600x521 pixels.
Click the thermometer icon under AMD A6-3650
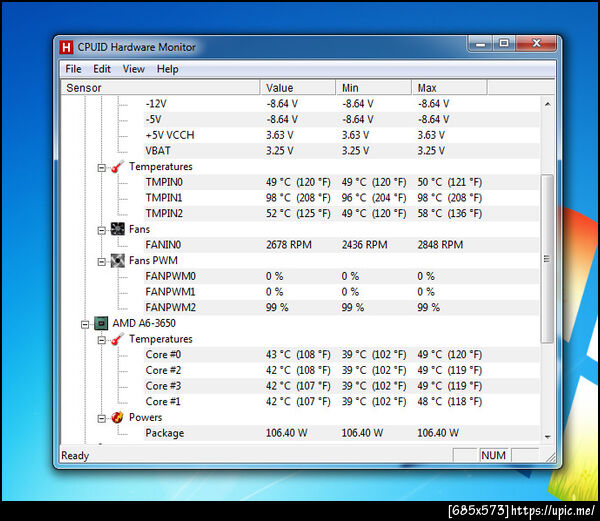point(117,339)
